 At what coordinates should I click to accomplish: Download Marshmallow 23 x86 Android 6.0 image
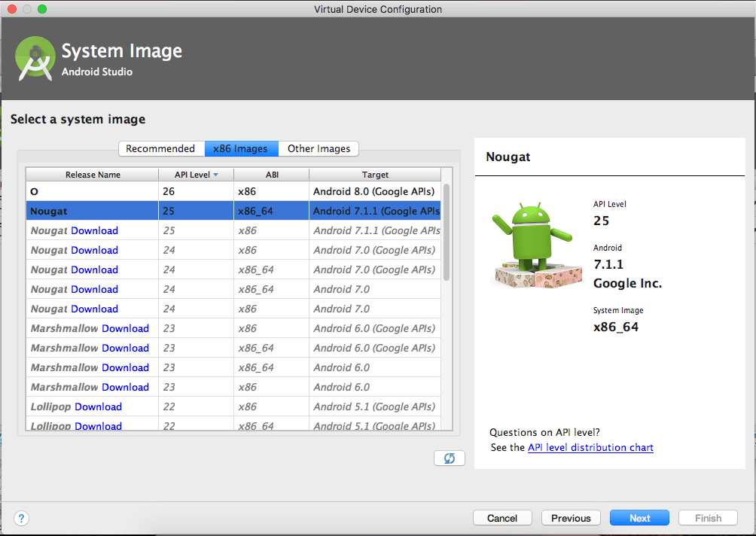[125, 387]
